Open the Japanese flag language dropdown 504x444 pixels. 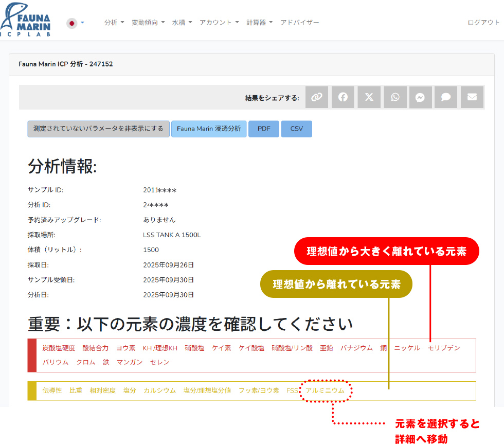(75, 23)
